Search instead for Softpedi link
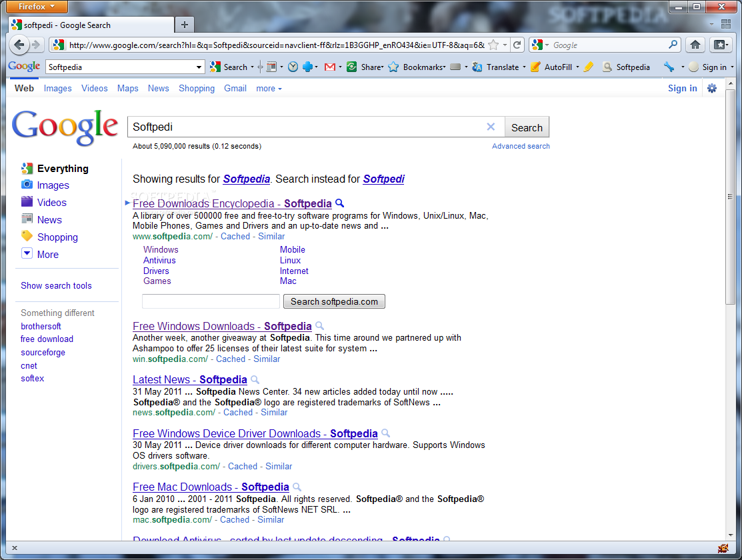The image size is (742, 560). 383,179
